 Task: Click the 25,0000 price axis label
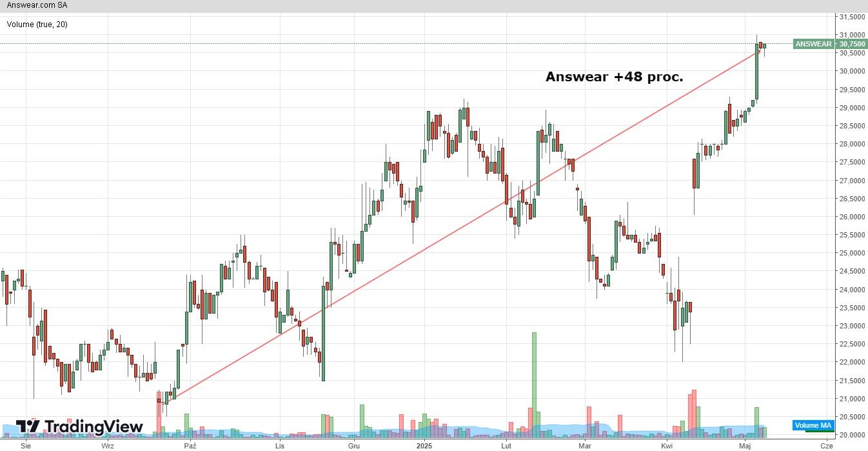pyautogui.click(x=853, y=253)
